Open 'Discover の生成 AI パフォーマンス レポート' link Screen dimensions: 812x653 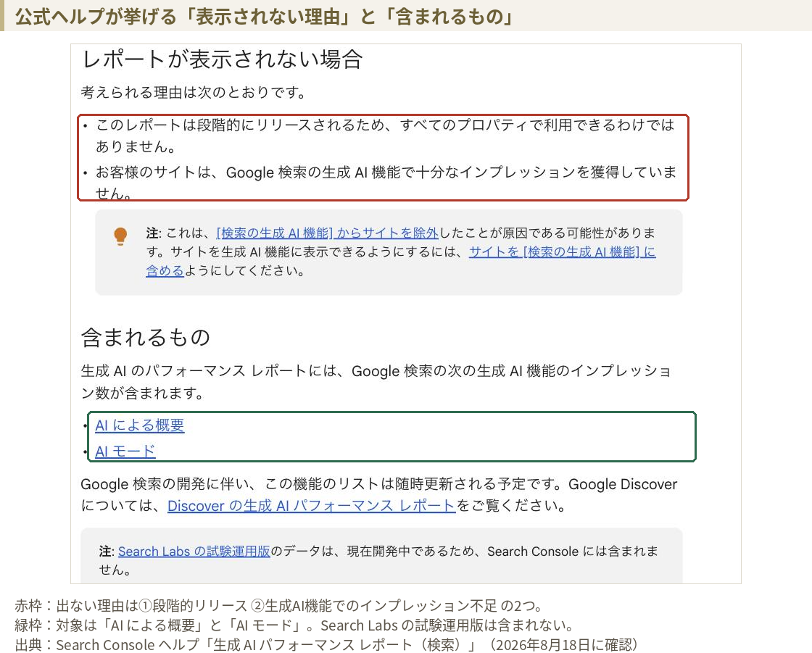(x=311, y=506)
